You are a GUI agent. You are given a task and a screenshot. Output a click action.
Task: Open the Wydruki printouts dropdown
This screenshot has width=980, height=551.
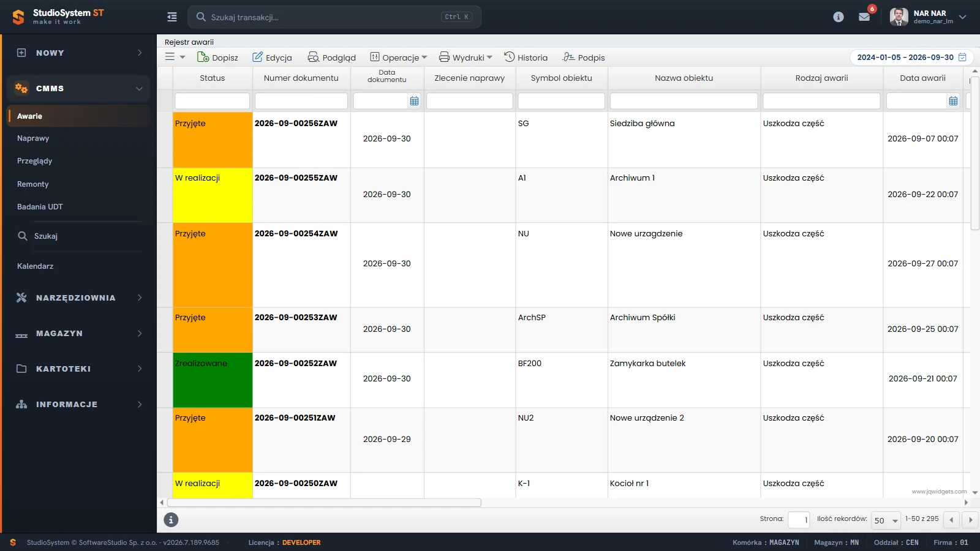pos(466,58)
